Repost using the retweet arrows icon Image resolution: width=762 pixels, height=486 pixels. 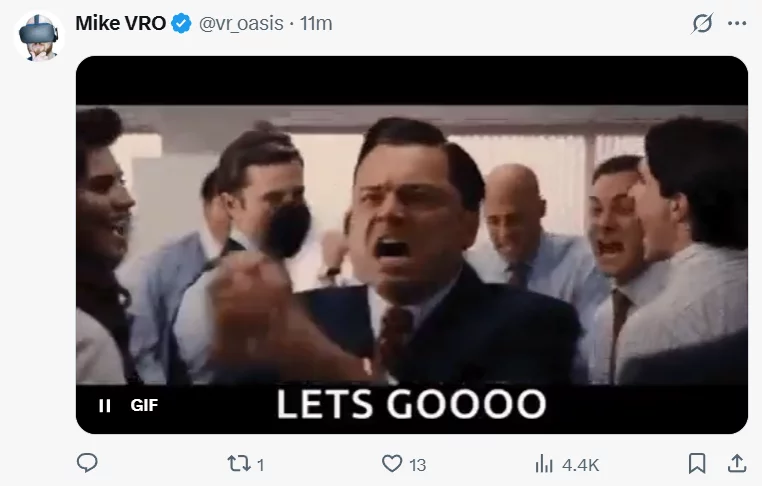(x=239, y=464)
